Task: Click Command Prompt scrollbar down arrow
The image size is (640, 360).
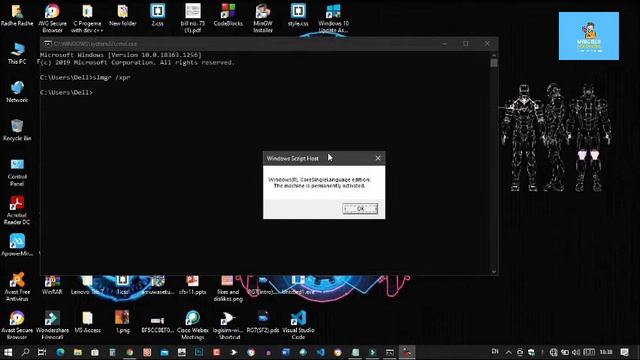Action: (494, 271)
